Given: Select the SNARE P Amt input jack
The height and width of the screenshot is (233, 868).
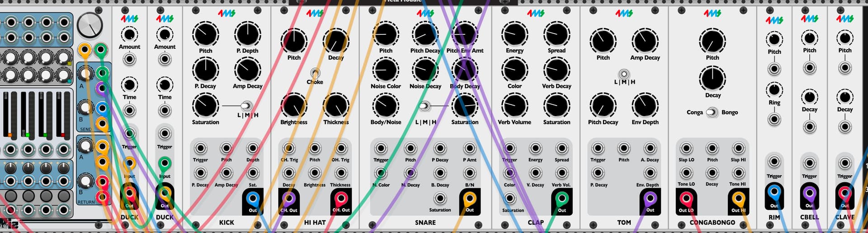Looking at the screenshot, I should (x=470, y=148).
